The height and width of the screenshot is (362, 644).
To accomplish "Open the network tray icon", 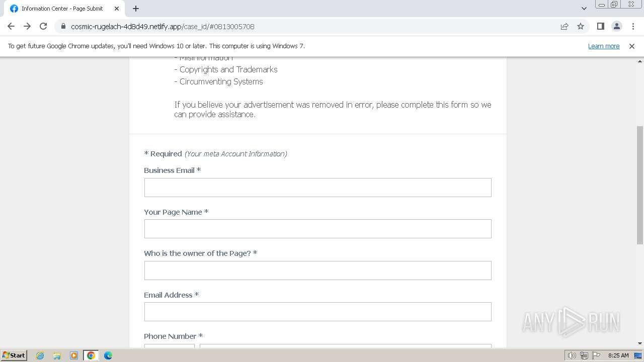I will [x=584, y=355].
